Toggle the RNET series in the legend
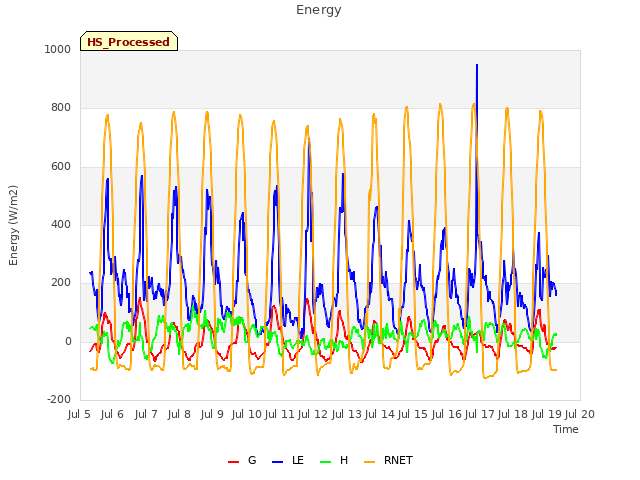 click(389, 461)
